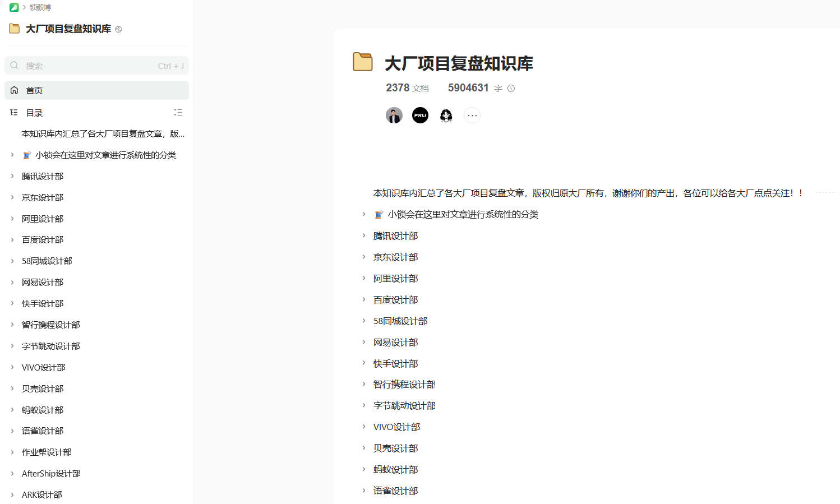The height and width of the screenshot is (504, 840).
Task: Open sidebar intro text 本知识库内汇总了各大厂项目复盘文章
Action: pyautogui.click(x=103, y=133)
